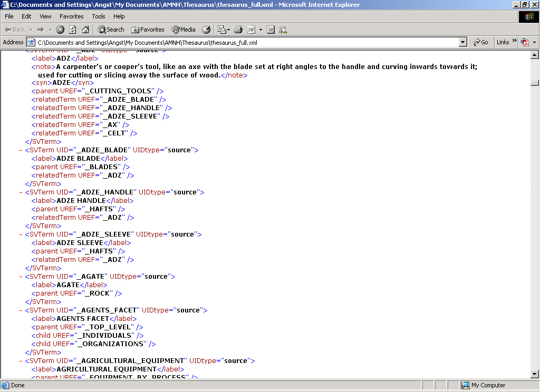This screenshot has height=392, width=540.
Task: Click the Print icon
Action: 238,30
